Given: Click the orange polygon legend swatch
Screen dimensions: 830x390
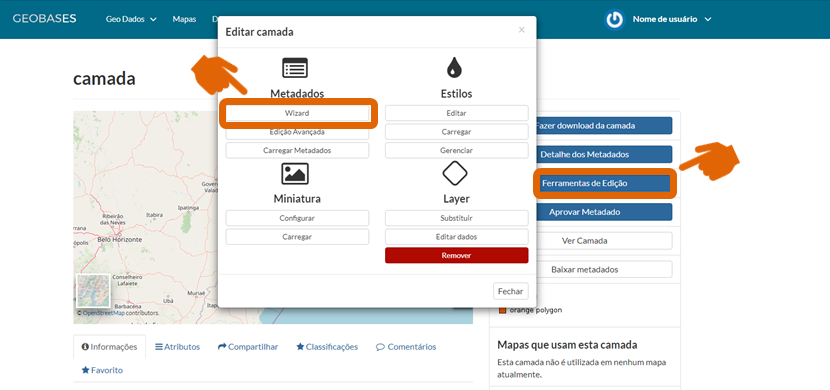Looking at the screenshot, I should [502, 310].
